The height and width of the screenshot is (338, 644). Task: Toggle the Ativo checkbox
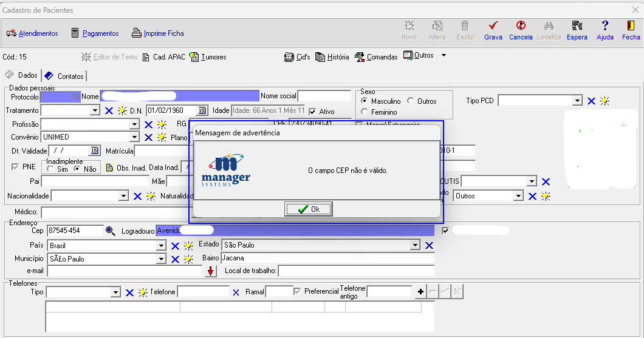[x=313, y=112]
